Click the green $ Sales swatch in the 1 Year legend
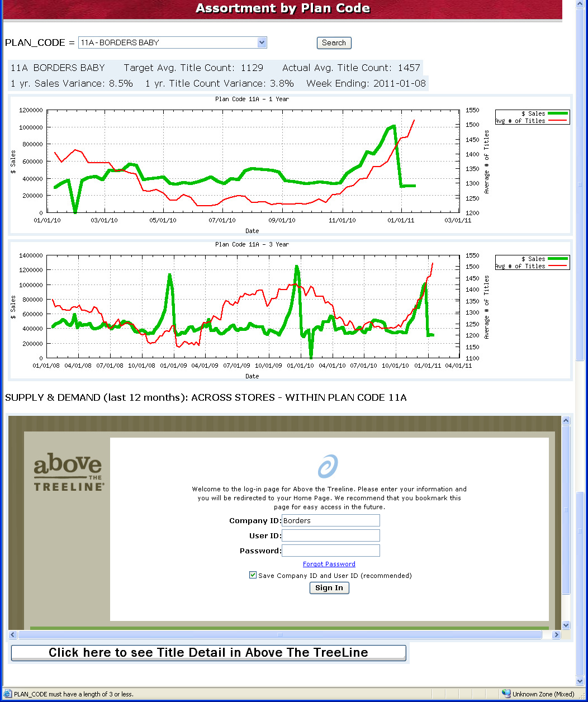Viewport: 588px width, 702px height. (558, 113)
